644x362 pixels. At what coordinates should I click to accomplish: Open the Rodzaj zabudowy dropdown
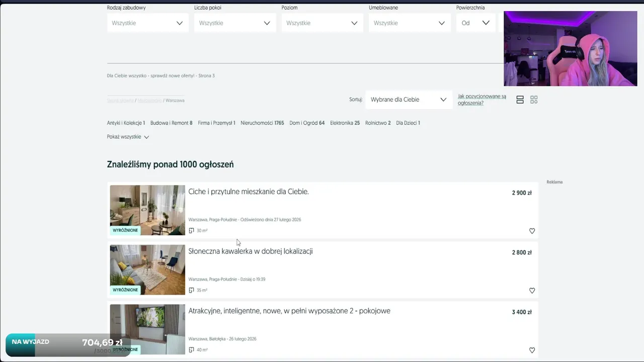pos(147,23)
